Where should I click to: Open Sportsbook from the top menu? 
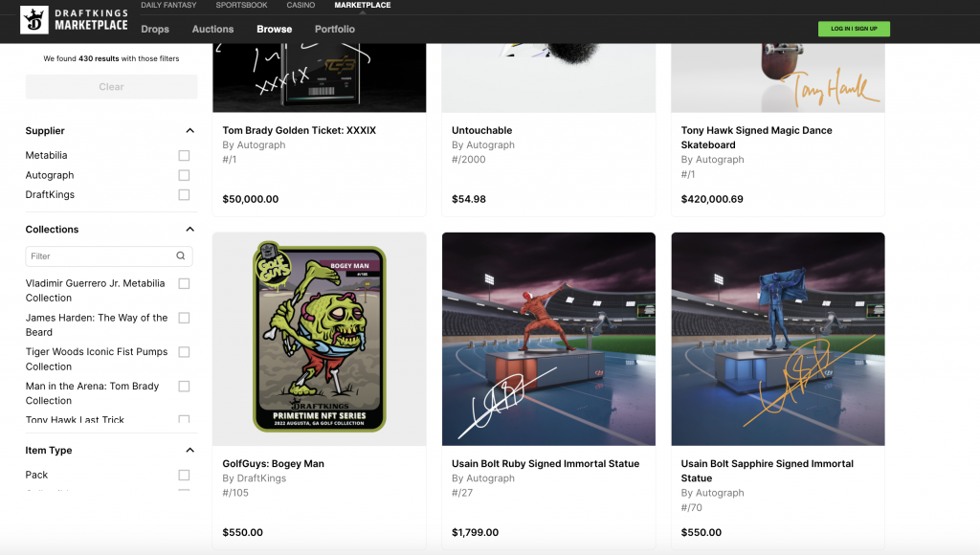[241, 5]
